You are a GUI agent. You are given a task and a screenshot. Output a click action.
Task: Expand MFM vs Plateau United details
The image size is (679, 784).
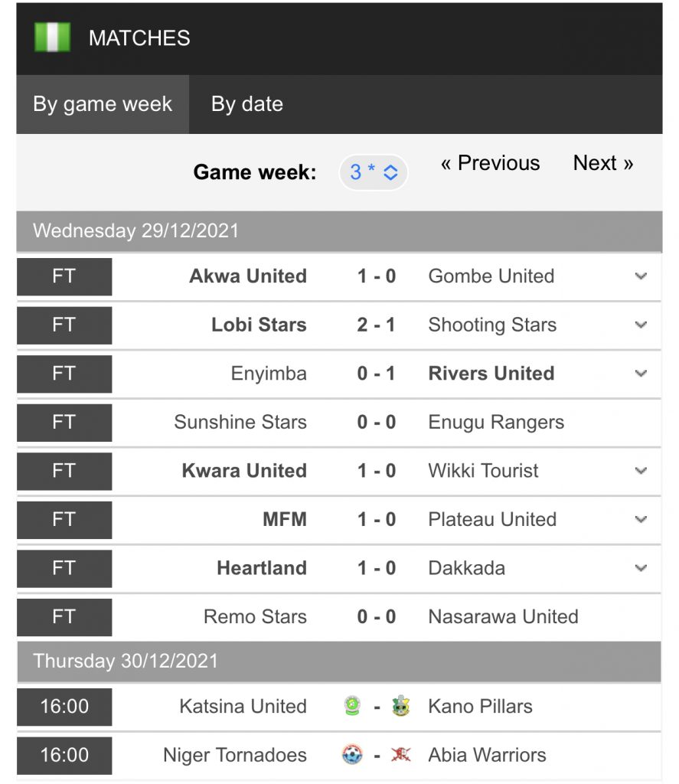pyautogui.click(x=641, y=519)
